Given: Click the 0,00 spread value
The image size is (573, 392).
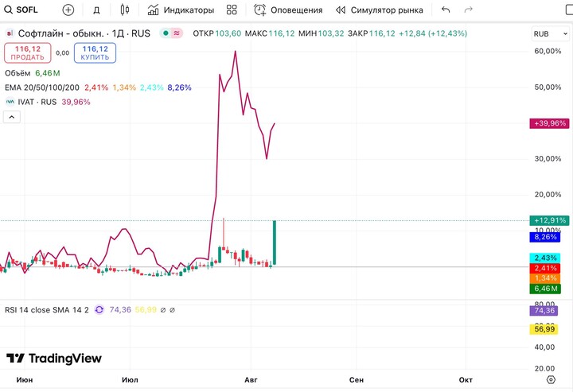Looking at the screenshot, I should click(x=63, y=53).
